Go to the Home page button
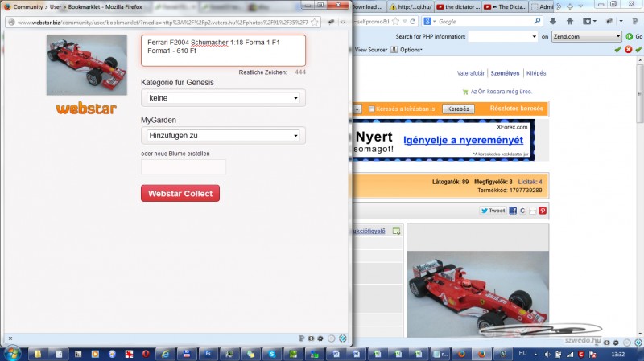 coord(570,21)
